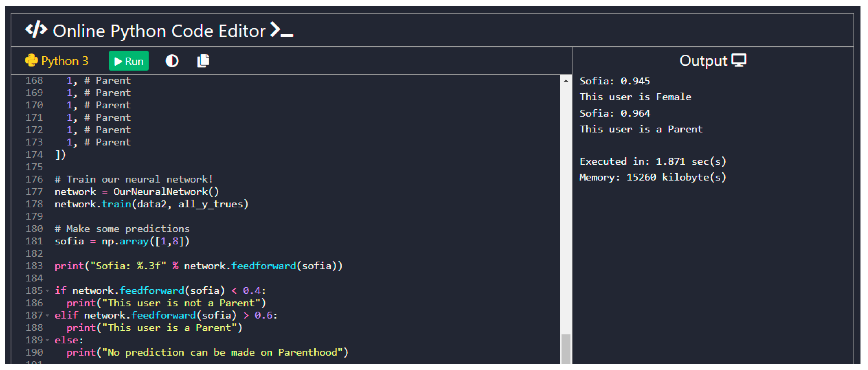Collapse the else block at line 189
The height and width of the screenshot is (370, 868).
[47, 340]
